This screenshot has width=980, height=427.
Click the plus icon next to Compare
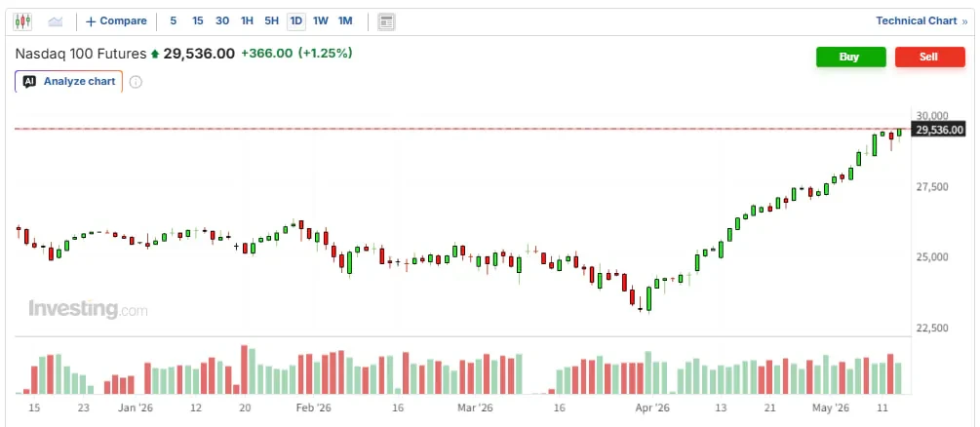click(91, 21)
